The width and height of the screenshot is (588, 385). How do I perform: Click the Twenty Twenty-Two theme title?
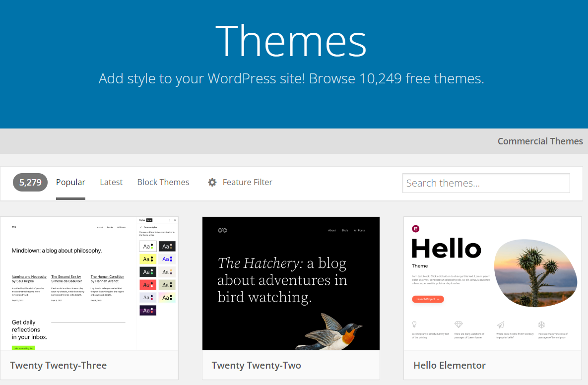pyautogui.click(x=256, y=366)
